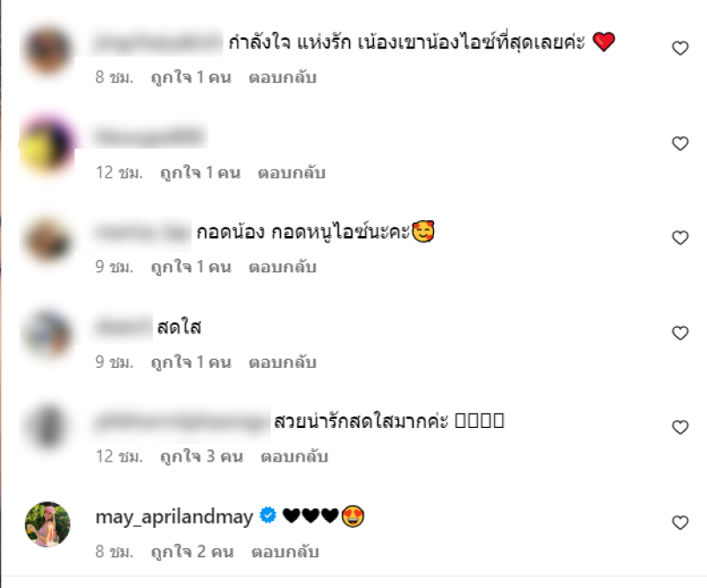Reply to the สวยน่ารักสดใสมากค่ะ comment
Image resolution: width=707 pixels, height=588 pixels.
click(x=294, y=456)
